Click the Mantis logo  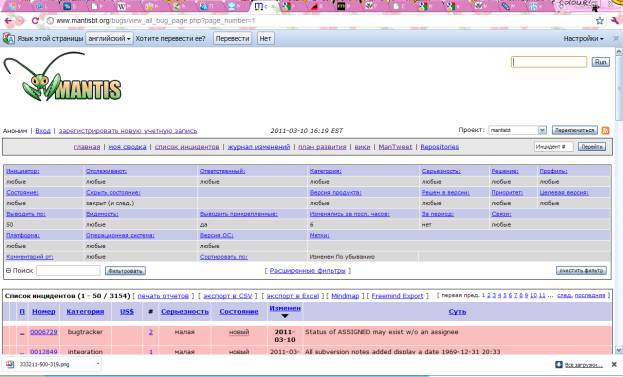pyautogui.click(x=63, y=77)
